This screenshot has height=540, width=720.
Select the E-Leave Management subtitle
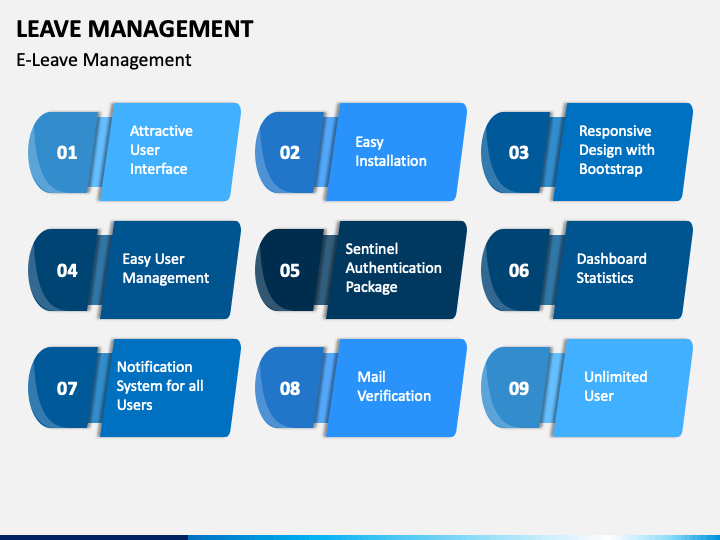[x=104, y=60]
